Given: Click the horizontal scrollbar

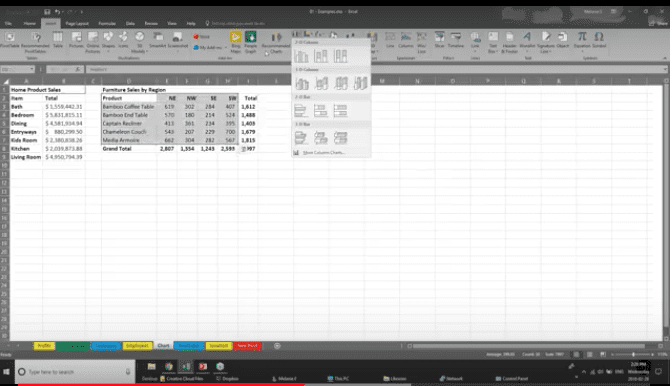Looking at the screenshot, I should [x=528, y=346].
